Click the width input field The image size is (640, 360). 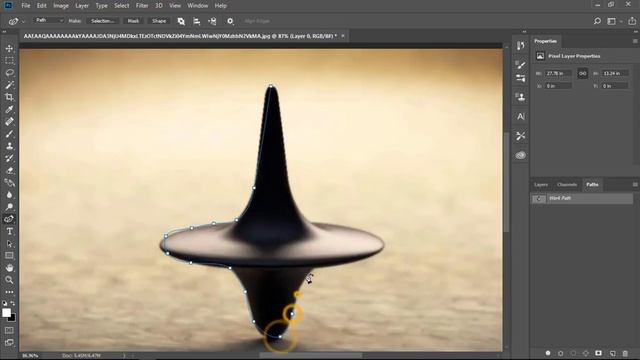[x=558, y=73]
